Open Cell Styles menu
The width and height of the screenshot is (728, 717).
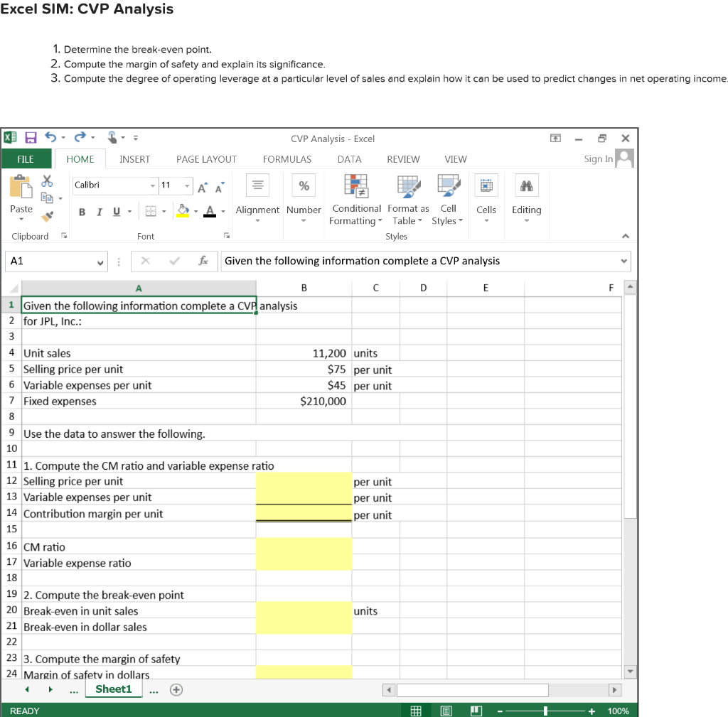point(448,200)
